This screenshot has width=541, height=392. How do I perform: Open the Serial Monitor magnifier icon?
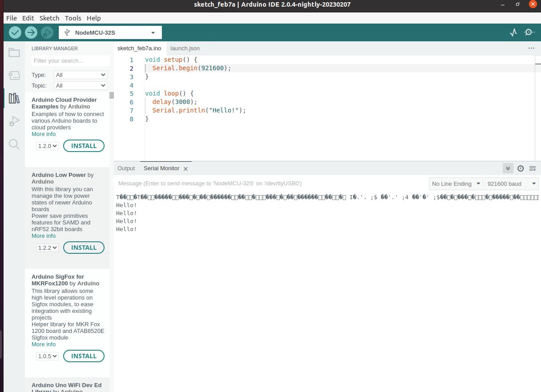(x=529, y=32)
